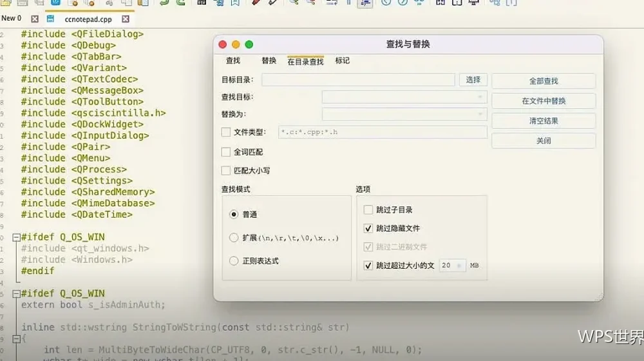
Task: Select the 在目录查找 tab
Action: coord(305,62)
